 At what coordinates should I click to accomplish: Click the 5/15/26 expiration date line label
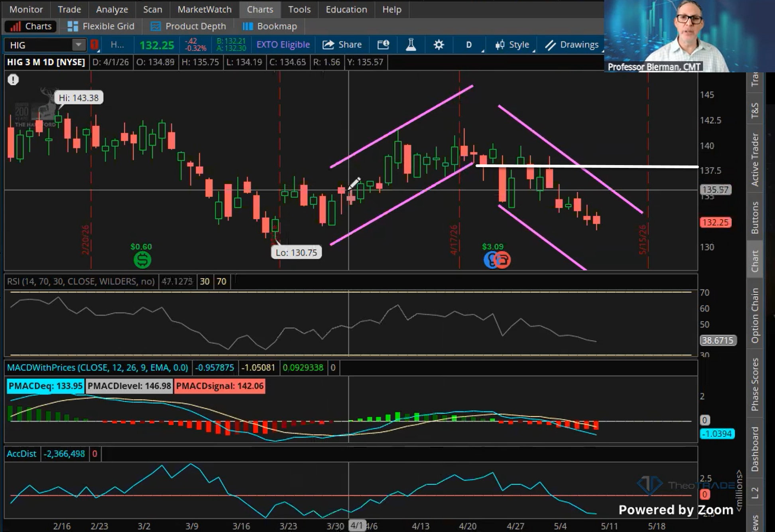tap(642, 240)
